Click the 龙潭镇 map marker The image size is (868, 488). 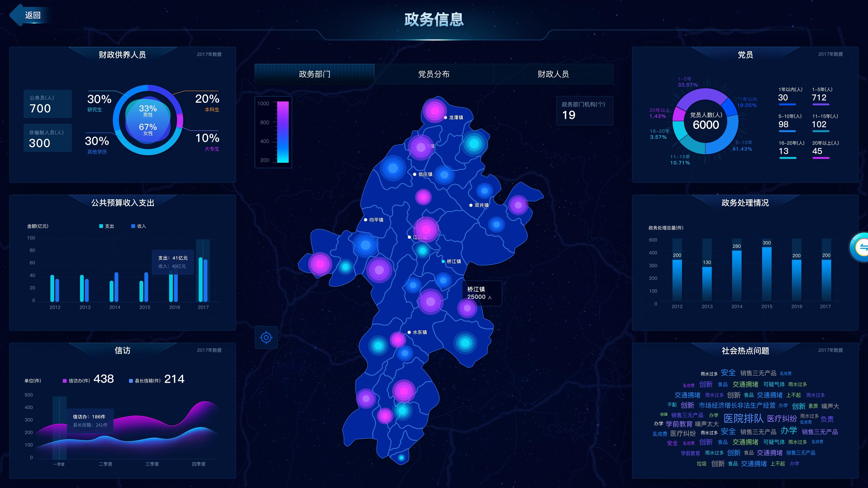click(x=446, y=117)
